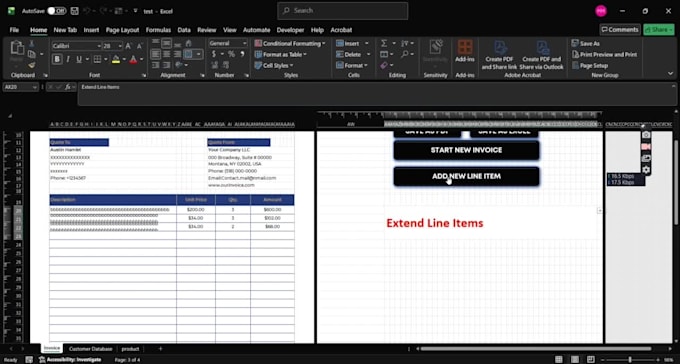
Task: Add a new sheet with plus button
Action: coord(160,349)
